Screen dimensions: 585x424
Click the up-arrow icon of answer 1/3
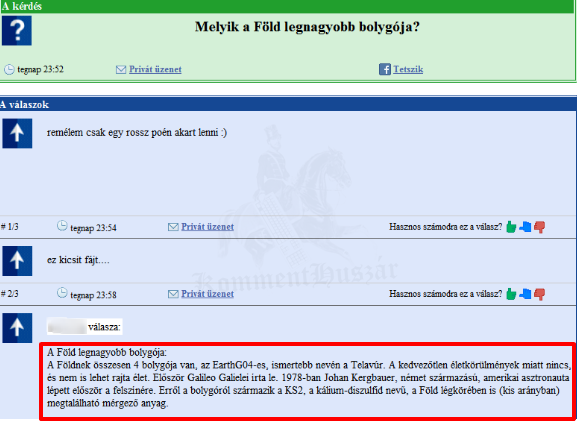click(17, 134)
